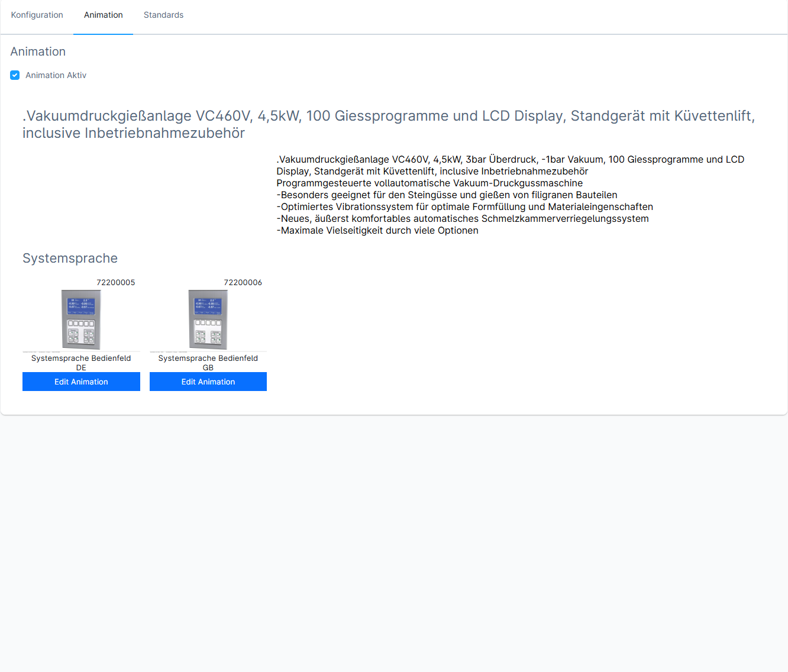Image resolution: width=788 pixels, height=672 pixels.
Task: Click the Systemsprache Bedienfeld DE caption
Action: [x=81, y=363]
